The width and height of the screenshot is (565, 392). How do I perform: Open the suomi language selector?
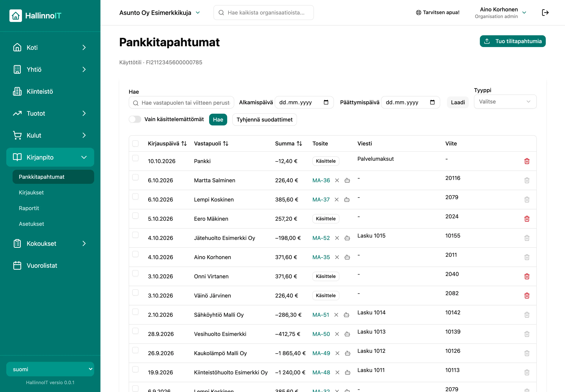(x=50, y=369)
